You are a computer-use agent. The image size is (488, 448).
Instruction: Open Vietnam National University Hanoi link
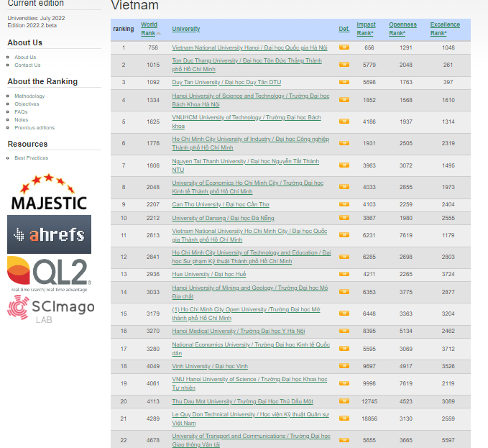pos(249,47)
